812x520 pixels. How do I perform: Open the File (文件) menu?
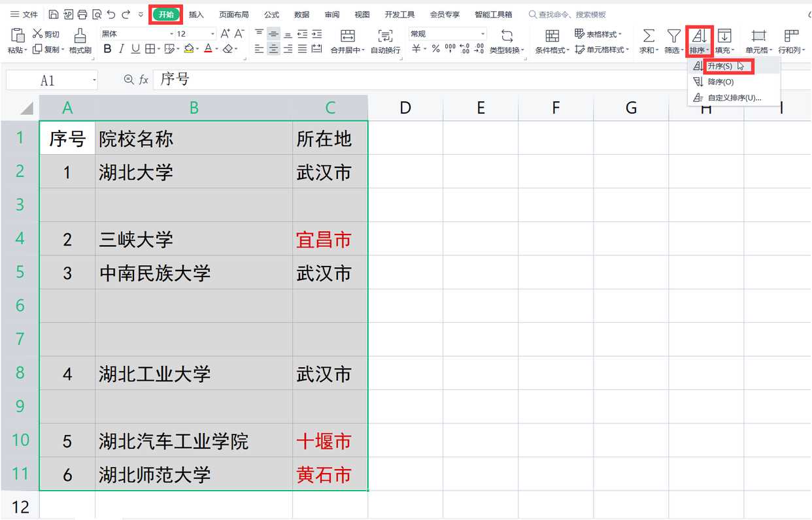pos(24,14)
